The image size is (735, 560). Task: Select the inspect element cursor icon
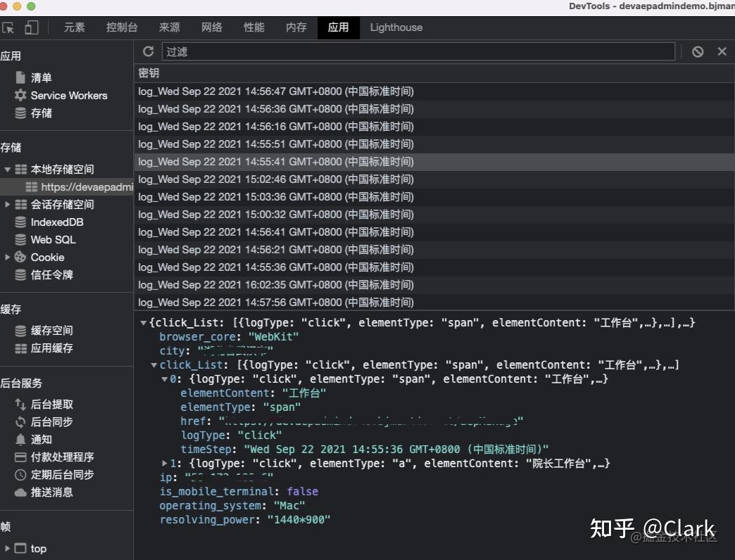[x=8, y=26]
